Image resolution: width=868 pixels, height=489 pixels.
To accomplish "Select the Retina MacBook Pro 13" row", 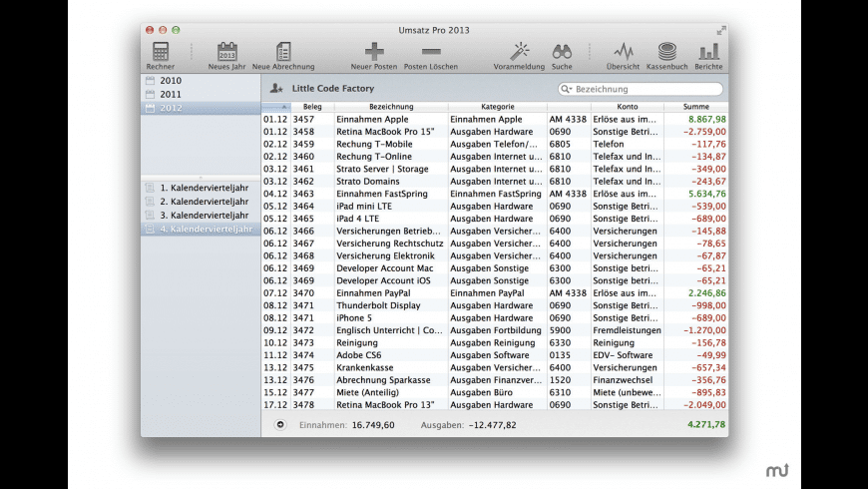I will pos(494,405).
